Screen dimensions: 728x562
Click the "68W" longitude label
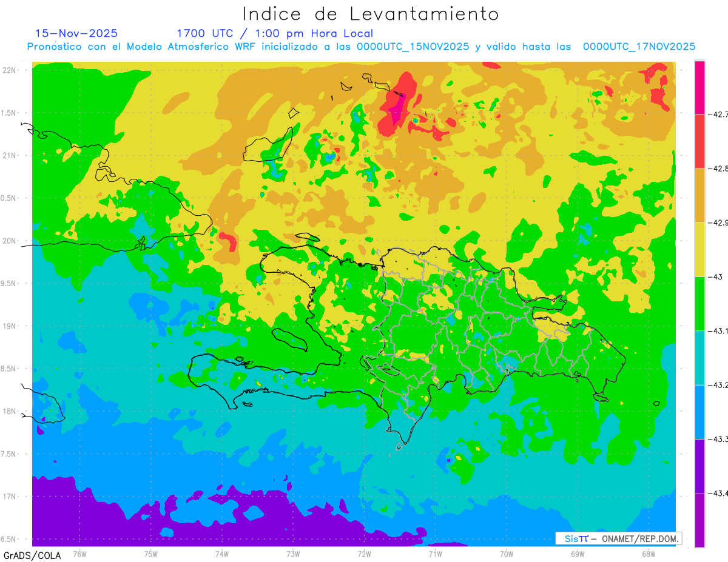[649, 554]
